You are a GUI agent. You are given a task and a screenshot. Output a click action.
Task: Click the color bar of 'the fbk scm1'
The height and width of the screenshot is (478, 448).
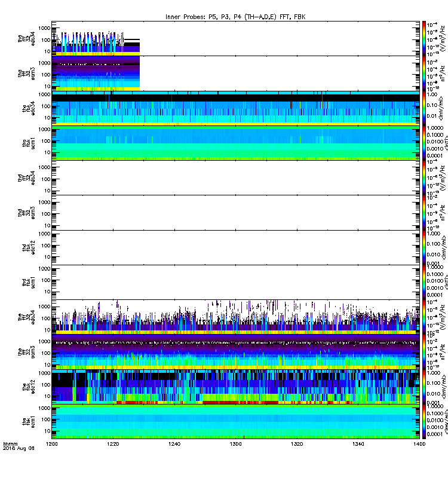click(x=424, y=421)
